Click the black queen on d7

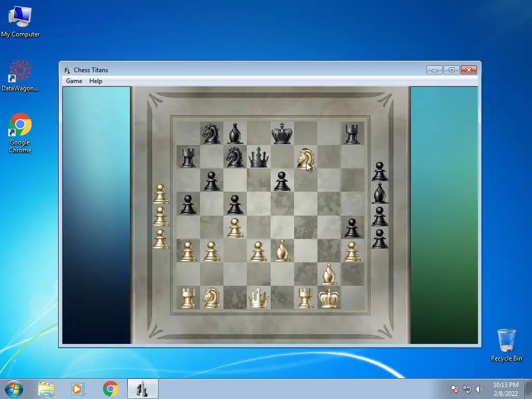click(259, 157)
